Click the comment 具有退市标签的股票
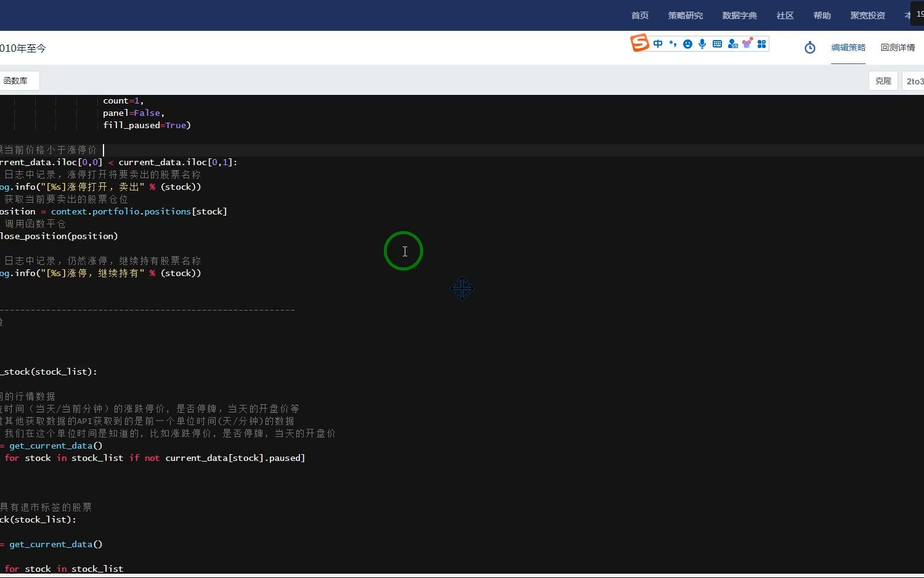Viewport: 924px width, 578px height. coord(46,507)
